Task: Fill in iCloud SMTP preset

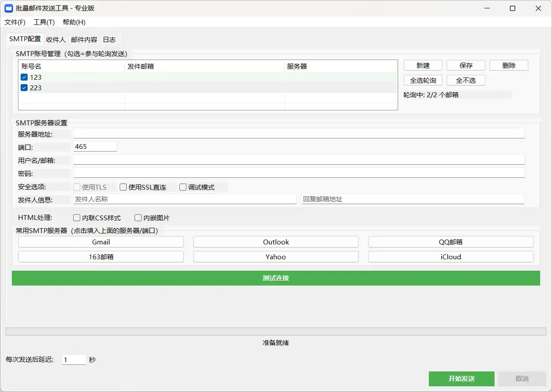Action: [451, 257]
